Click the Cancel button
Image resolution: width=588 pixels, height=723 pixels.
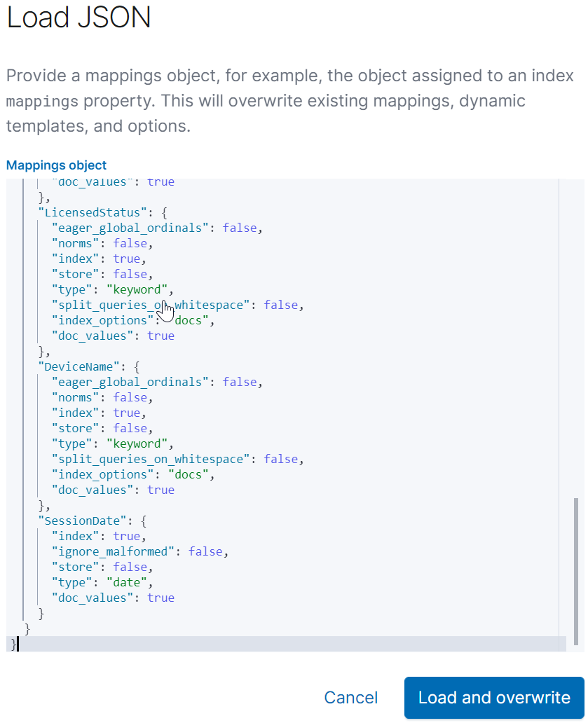350,698
